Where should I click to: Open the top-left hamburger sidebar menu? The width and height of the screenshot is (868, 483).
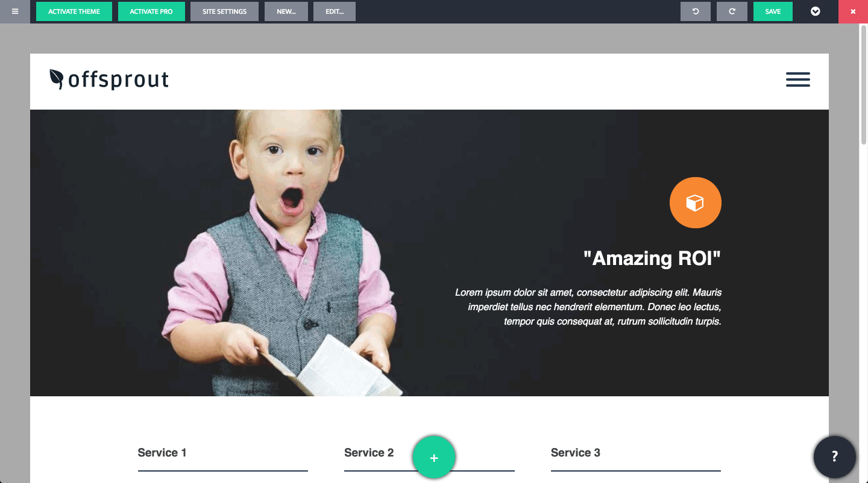click(x=15, y=11)
